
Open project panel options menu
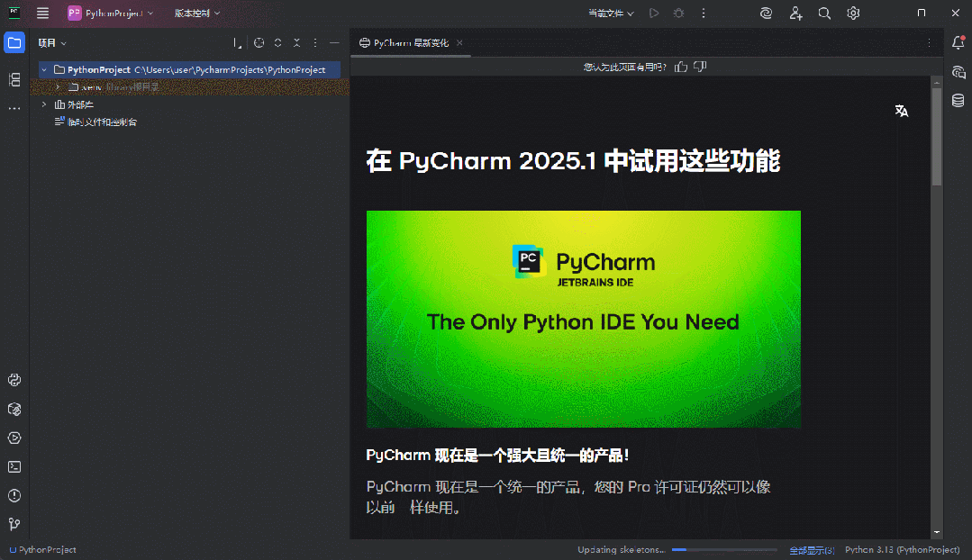point(315,42)
